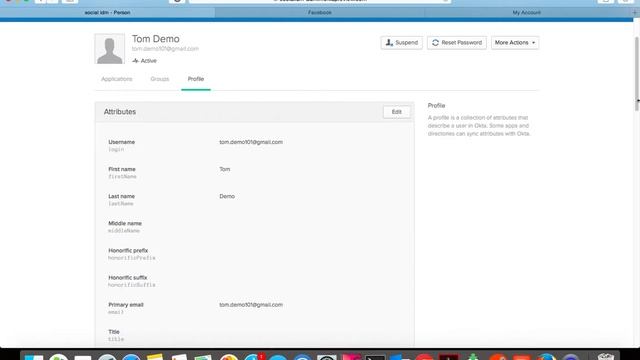
Task: Click the browser address bar
Action: [x=320, y=1]
